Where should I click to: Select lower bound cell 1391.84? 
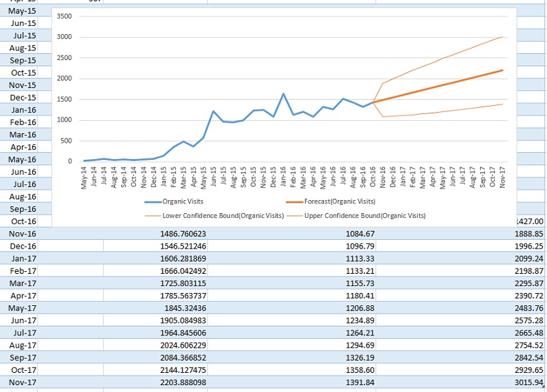pyautogui.click(x=292, y=382)
